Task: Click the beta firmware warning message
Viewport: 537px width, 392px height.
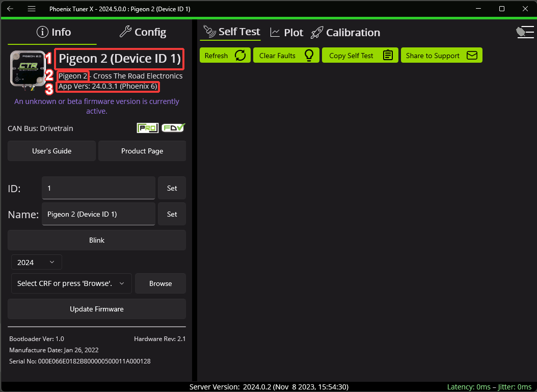Action: (x=97, y=106)
